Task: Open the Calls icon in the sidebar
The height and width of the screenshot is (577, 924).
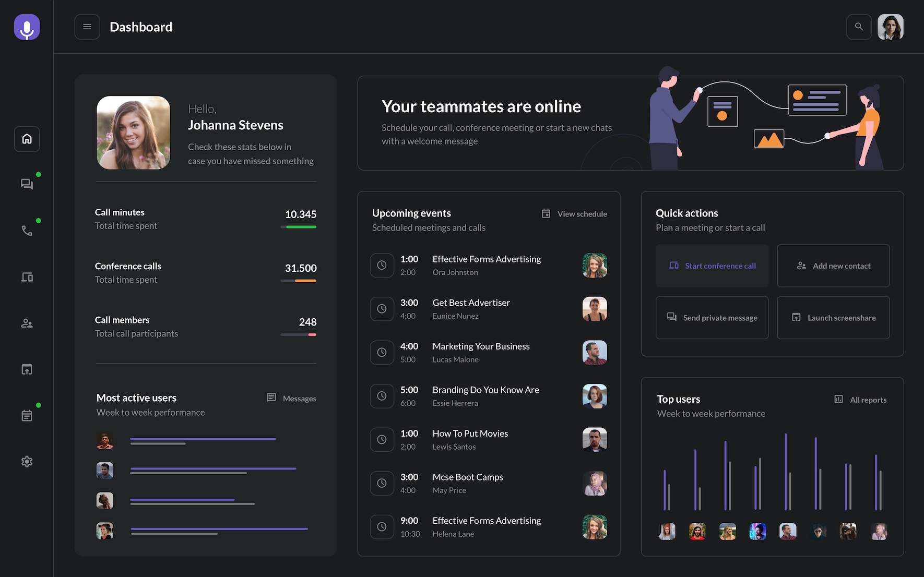Action: (27, 230)
